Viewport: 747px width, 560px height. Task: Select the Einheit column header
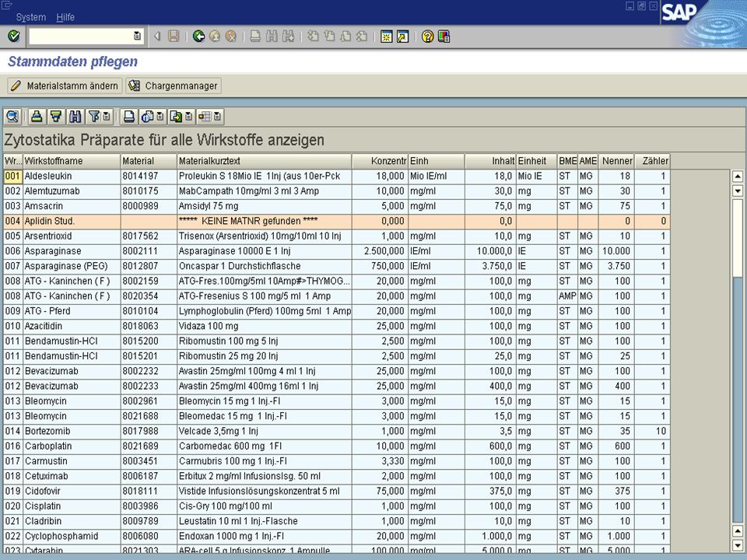537,161
